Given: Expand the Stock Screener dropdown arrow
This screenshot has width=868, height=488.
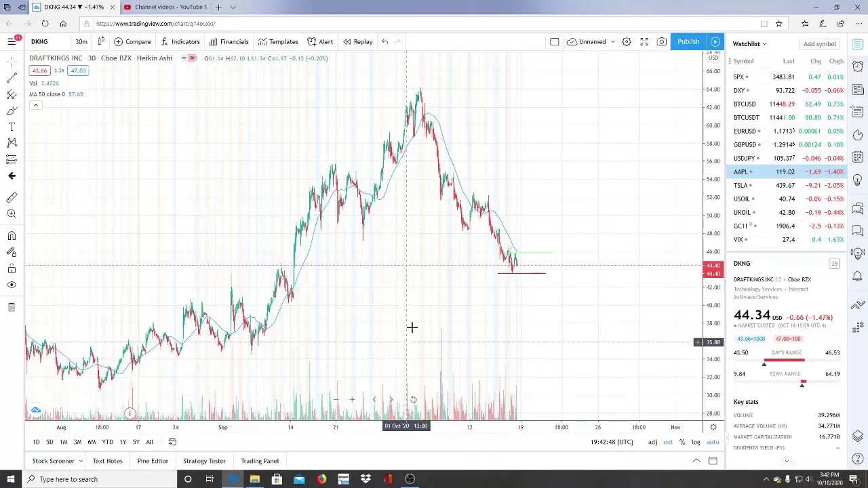Looking at the screenshot, I should [80, 461].
